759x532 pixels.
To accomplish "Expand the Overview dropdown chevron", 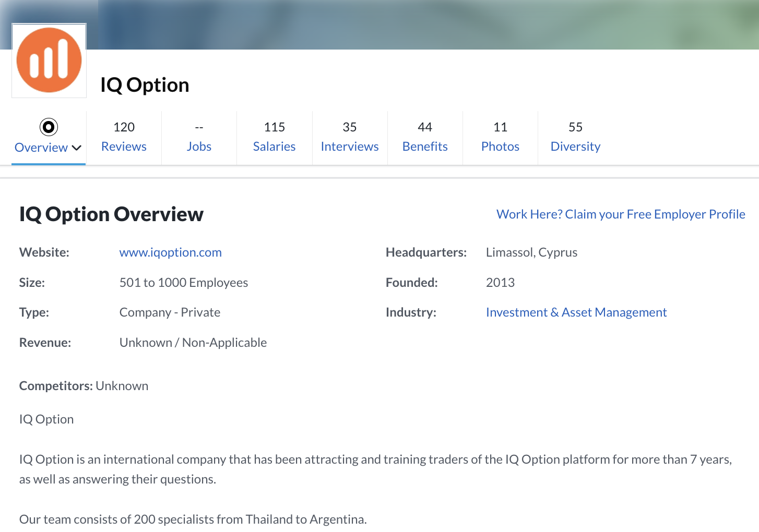I will coord(77,148).
